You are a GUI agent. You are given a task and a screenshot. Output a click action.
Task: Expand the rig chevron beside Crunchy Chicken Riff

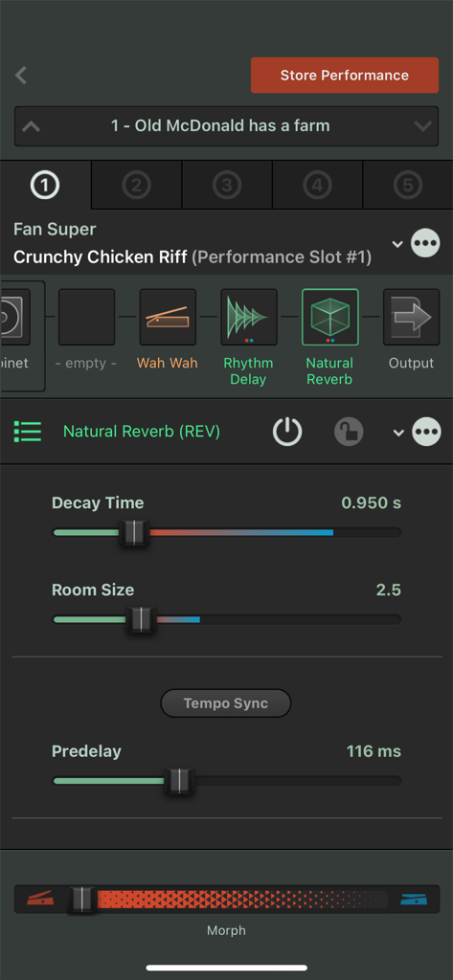[397, 244]
